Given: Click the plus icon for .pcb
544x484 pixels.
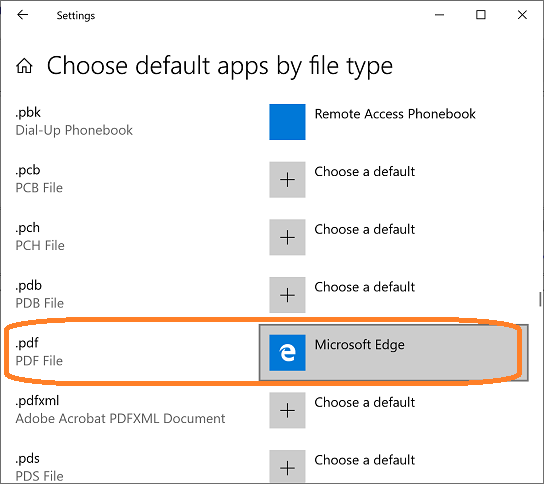Looking at the screenshot, I should coord(287,180).
